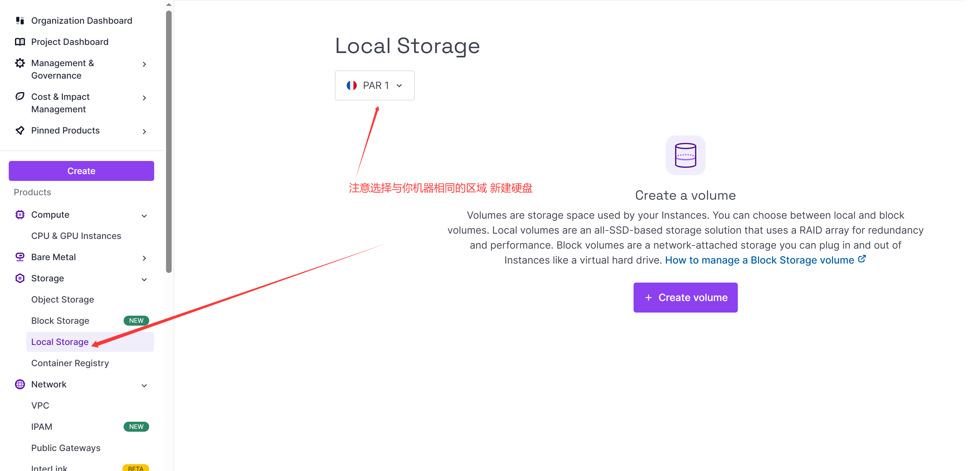This screenshot has height=471, width=980.
Task: Open the PAR 1 region dropdown
Action: 374,85
